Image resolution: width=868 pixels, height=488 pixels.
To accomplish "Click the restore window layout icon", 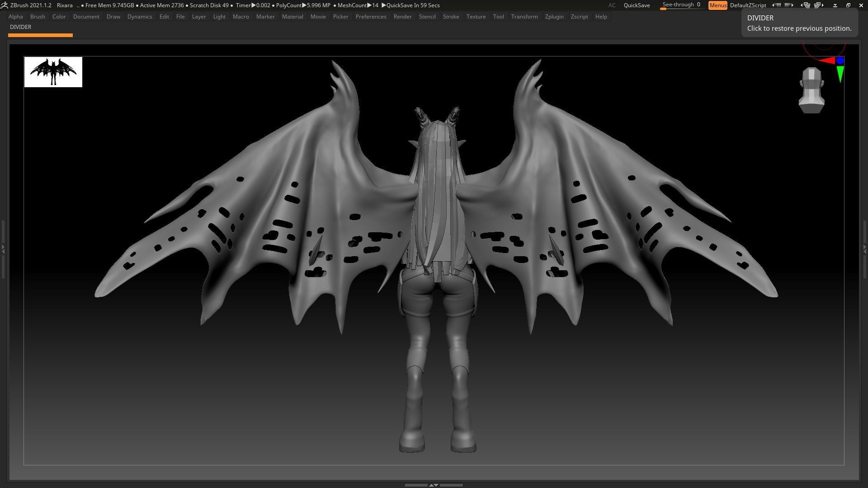I will [848, 5].
